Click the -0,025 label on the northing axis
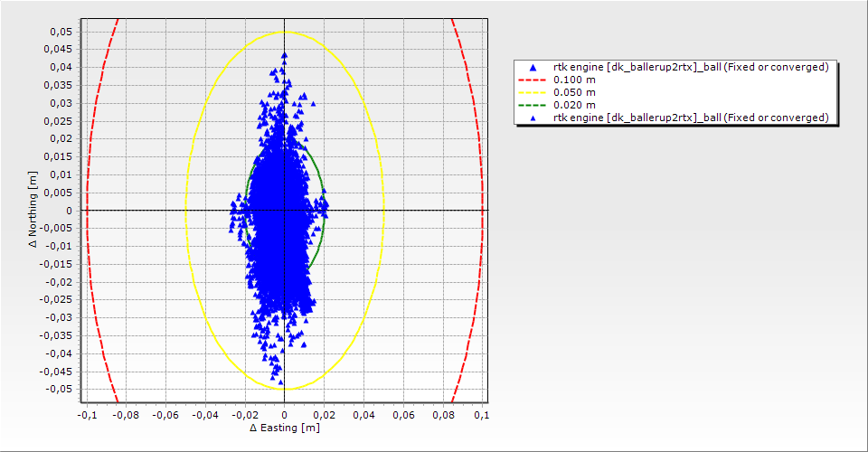Screen dimensions: 868x452 pos(55,300)
